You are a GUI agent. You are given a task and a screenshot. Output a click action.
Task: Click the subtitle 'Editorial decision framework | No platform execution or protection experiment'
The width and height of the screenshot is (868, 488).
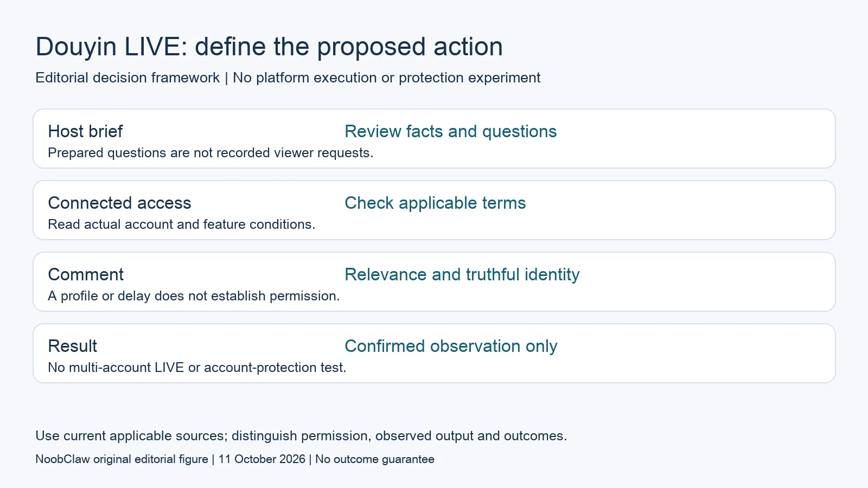coord(288,78)
